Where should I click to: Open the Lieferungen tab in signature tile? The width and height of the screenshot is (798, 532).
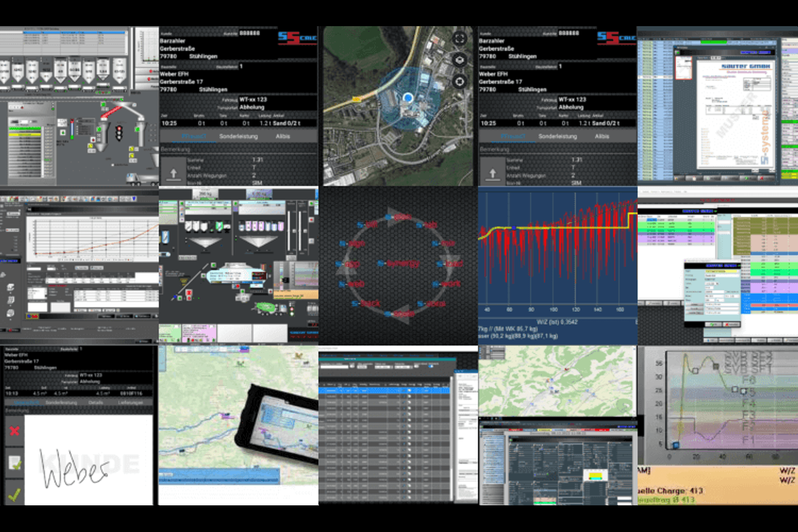(x=130, y=403)
